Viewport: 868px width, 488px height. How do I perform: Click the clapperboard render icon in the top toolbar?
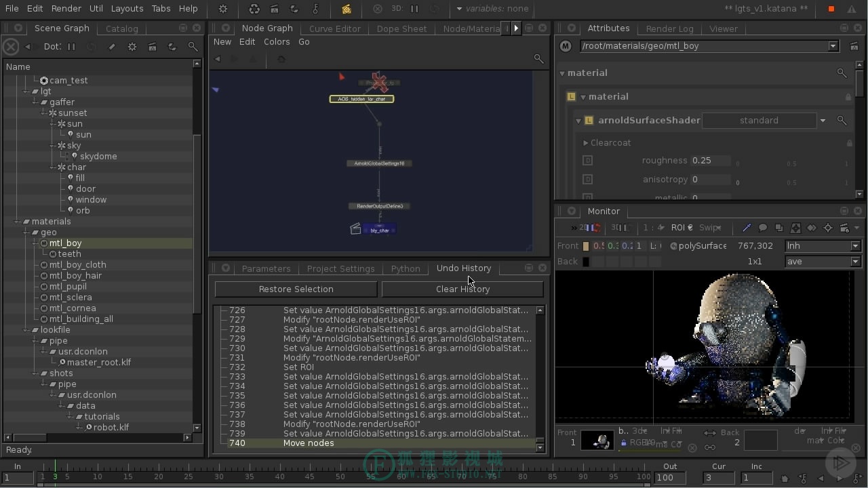pyautogui.click(x=274, y=9)
